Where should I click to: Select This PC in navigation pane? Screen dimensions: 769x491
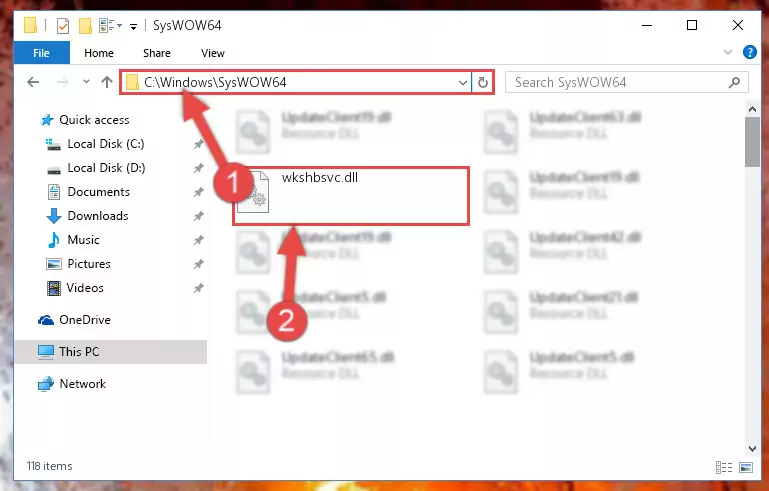point(110,352)
